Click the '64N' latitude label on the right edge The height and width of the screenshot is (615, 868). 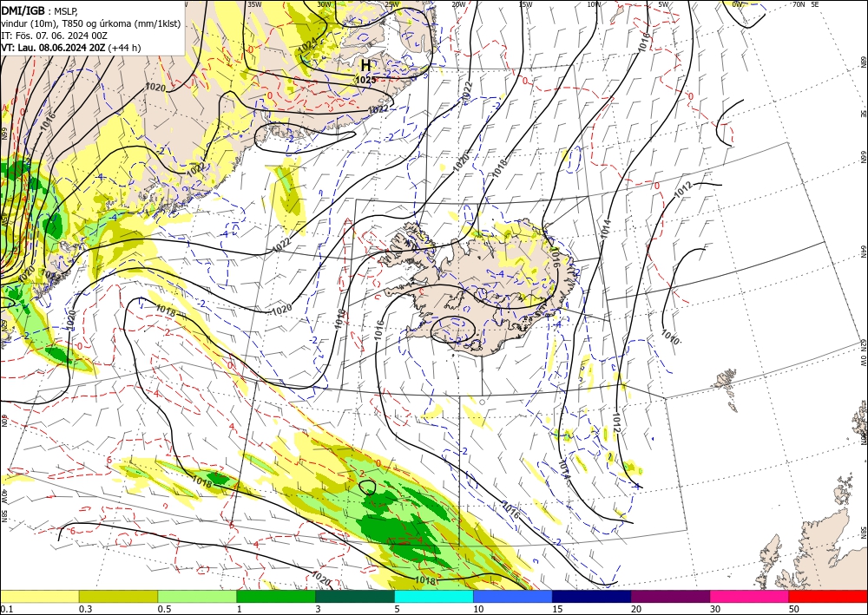863,251
